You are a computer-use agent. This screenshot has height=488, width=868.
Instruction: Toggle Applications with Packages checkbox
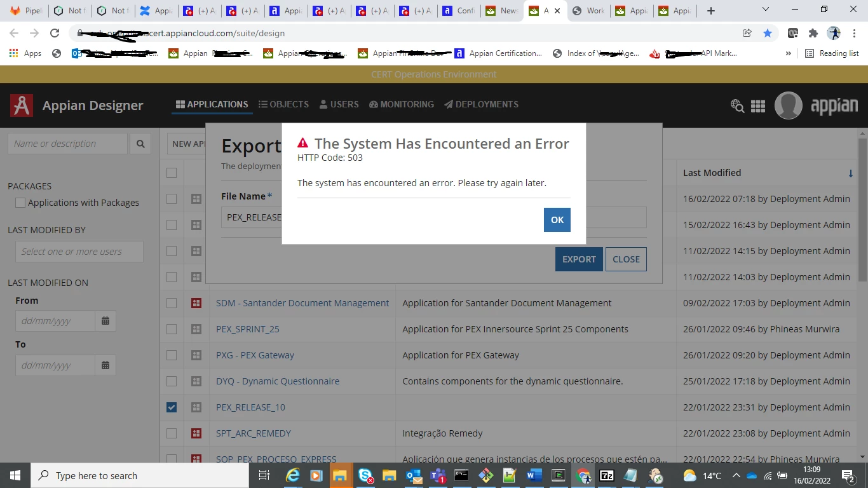[20, 203]
